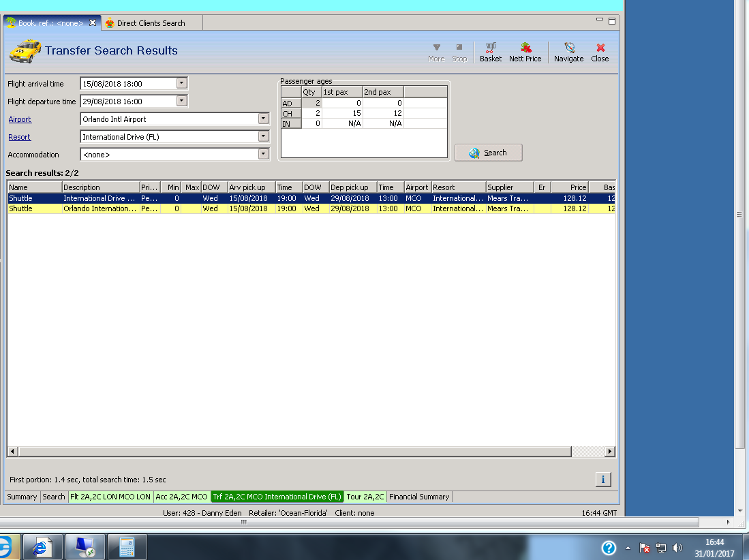Click the IN quantity cell

(x=311, y=123)
